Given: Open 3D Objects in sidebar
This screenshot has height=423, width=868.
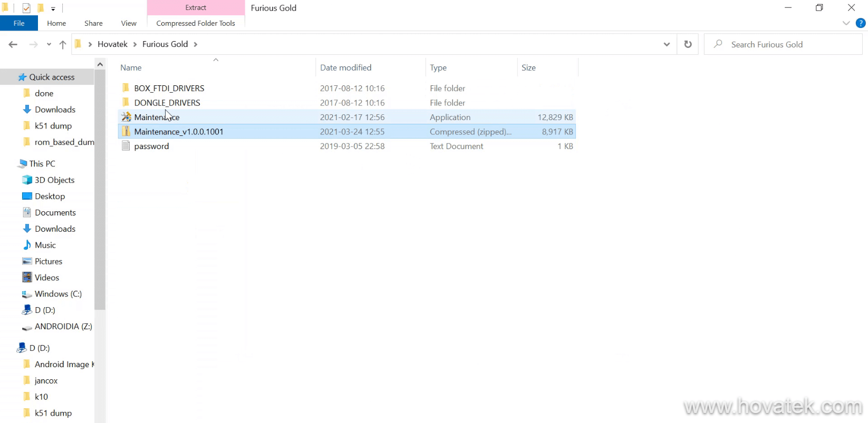Looking at the screenshot, I should click(54, 180).
